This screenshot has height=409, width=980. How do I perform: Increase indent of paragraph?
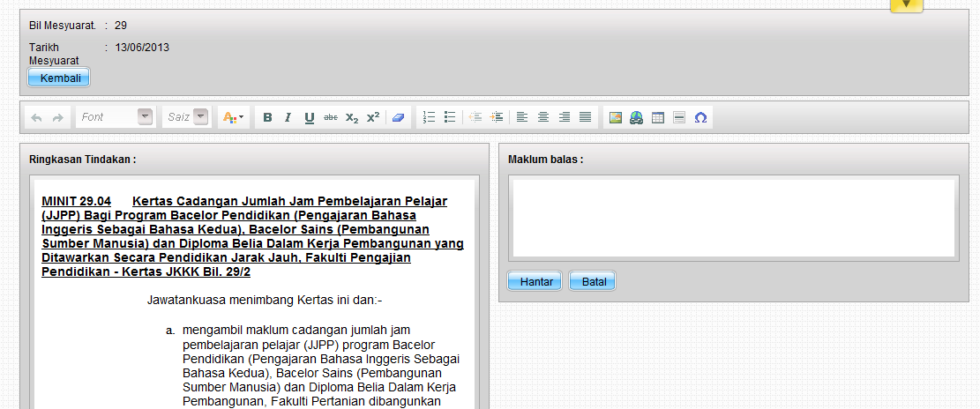497,116
